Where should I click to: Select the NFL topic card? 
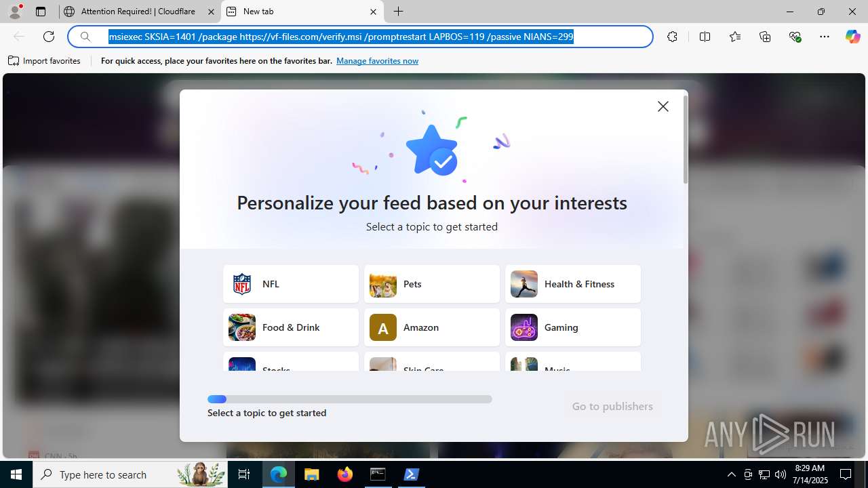[291, 284]
